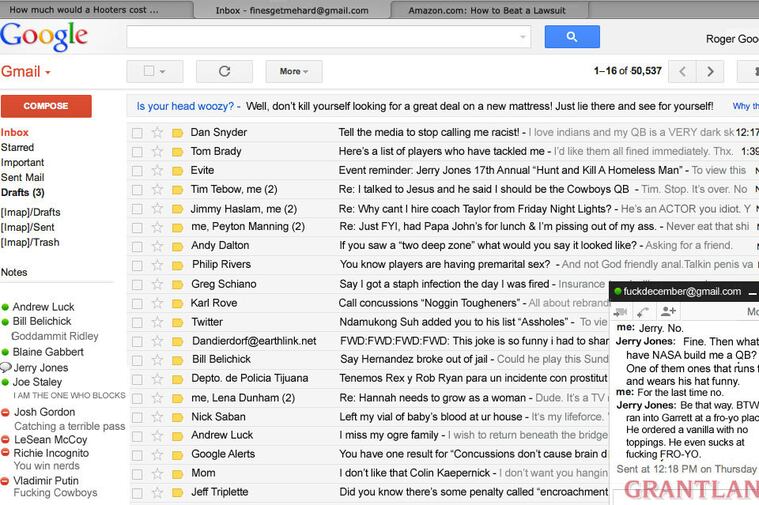
Task: Select the Jimmy Haslam email checkbox
Action: (x=137, y=209)
